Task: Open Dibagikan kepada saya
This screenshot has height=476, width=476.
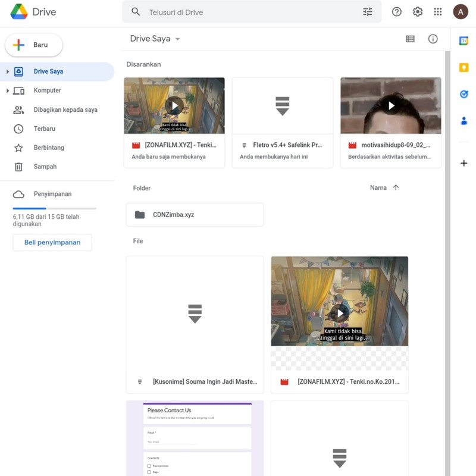Action: 57,109
